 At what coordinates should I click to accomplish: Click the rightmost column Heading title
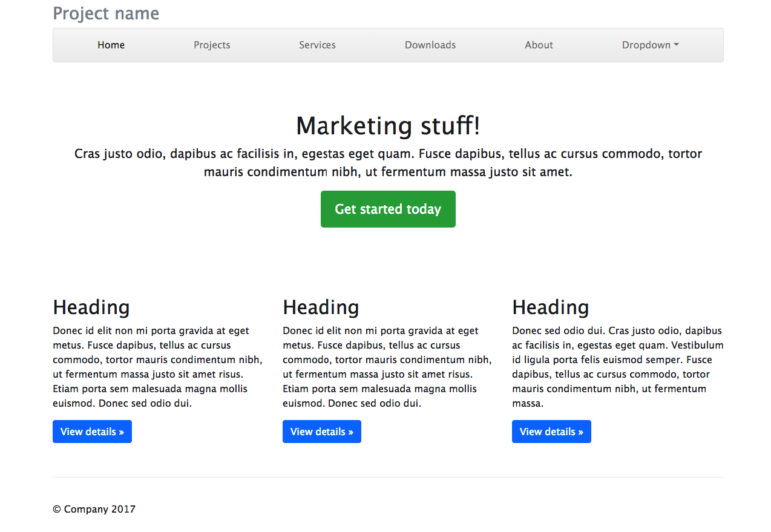coord(550,307)
